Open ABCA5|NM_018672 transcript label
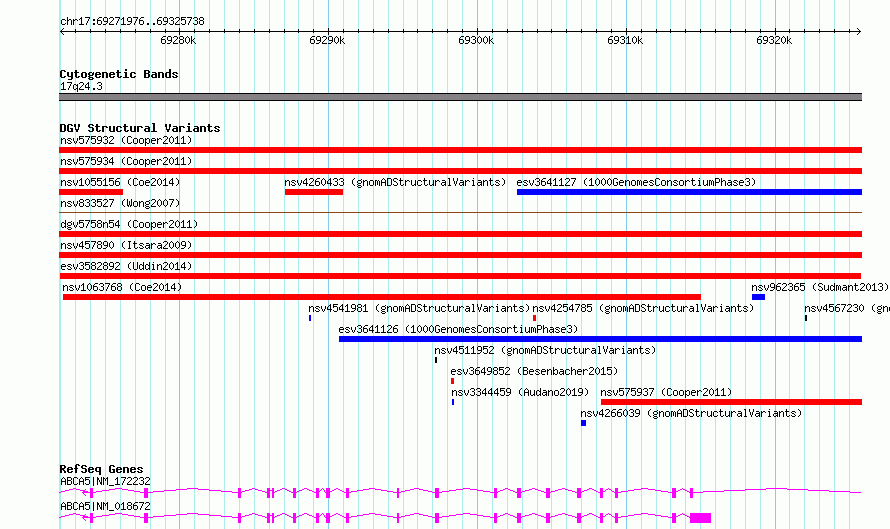890x529 pixels. [x=105, y=506]
